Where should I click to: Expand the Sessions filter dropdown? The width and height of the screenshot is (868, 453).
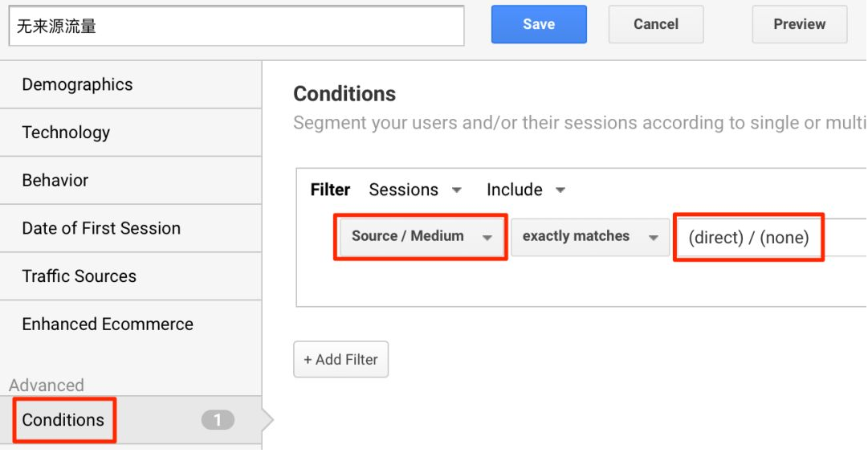click(414, 190)
